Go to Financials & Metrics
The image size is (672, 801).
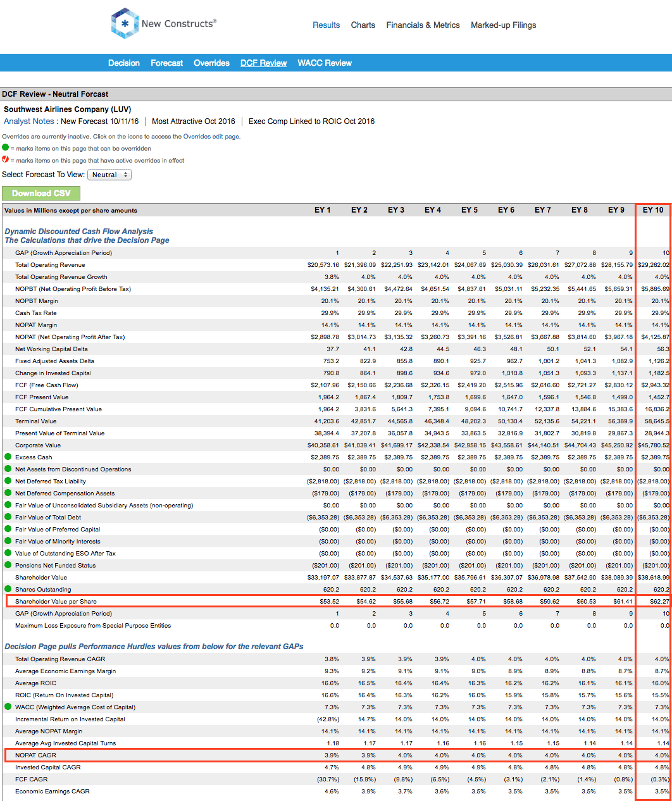click(x=423, y=25)
